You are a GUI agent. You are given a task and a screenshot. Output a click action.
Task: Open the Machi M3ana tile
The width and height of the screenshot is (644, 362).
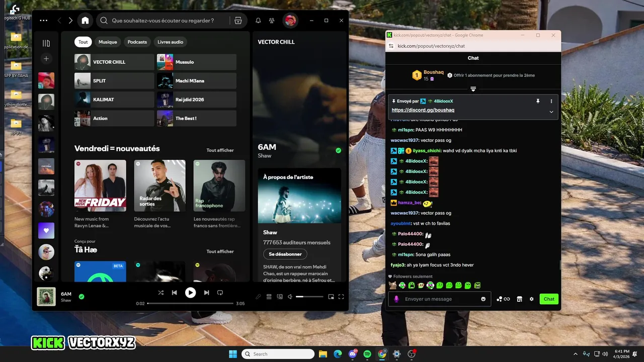point(197,80)
